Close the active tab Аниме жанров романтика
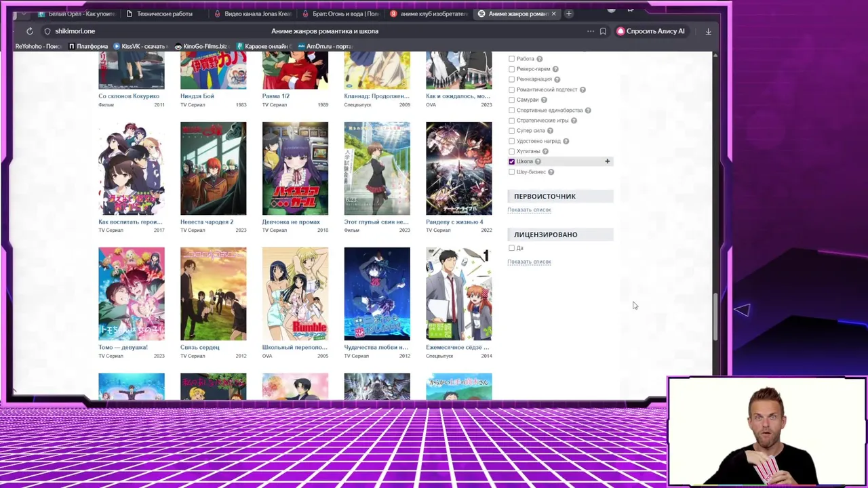The height and width of the screenshot is (488, 868). 553,14
